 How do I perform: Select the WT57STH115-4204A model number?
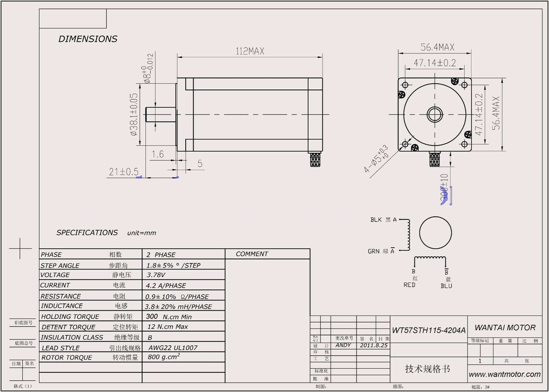tap(429, 330)
